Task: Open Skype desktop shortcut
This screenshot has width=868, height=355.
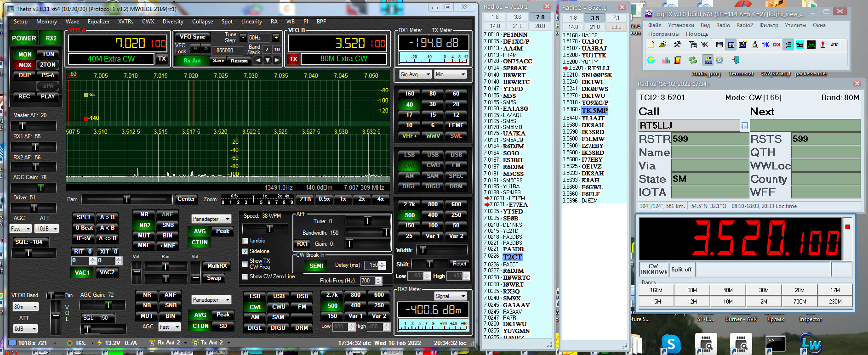Action: [671, 344]
